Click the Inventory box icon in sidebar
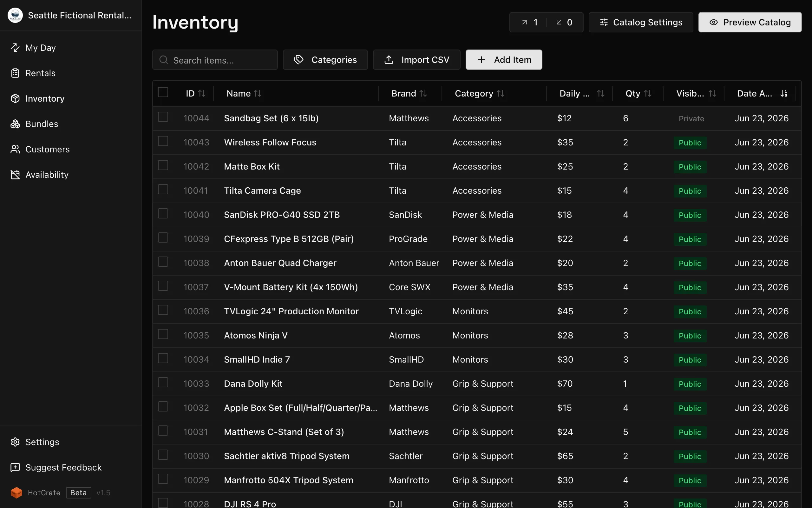Viewport: 812px width, 508px height. 15,98
